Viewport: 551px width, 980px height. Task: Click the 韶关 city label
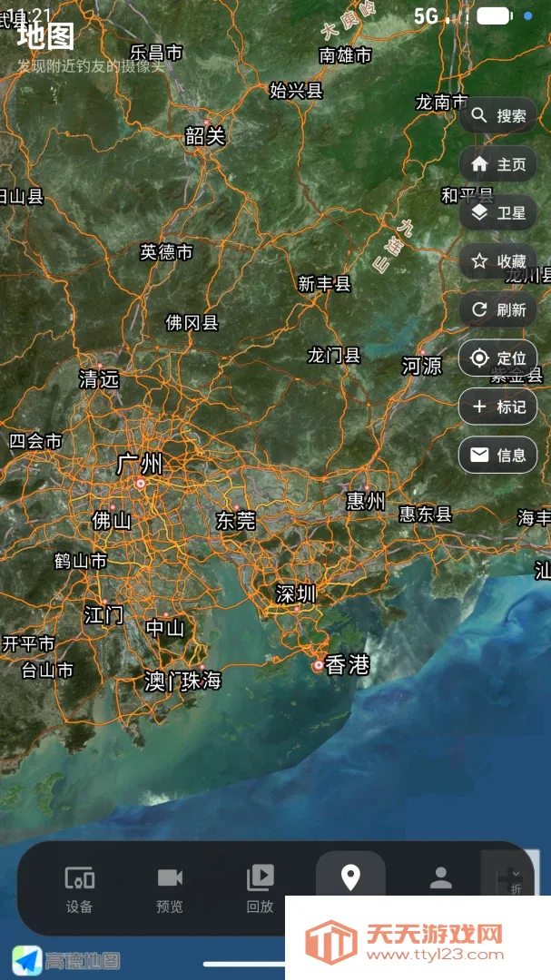pyautogui.click(x=205, y=135)
